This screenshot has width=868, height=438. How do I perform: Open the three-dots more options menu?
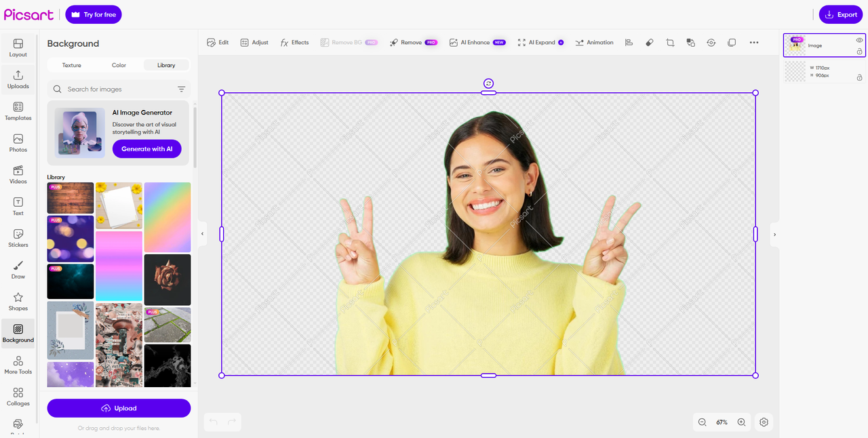click(754, 42)
